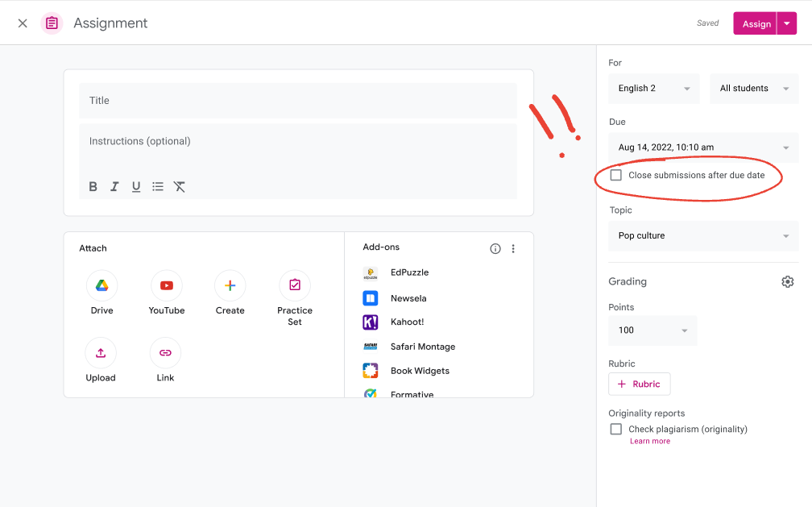Click into the Title field
812x507 pixels.
298,101
